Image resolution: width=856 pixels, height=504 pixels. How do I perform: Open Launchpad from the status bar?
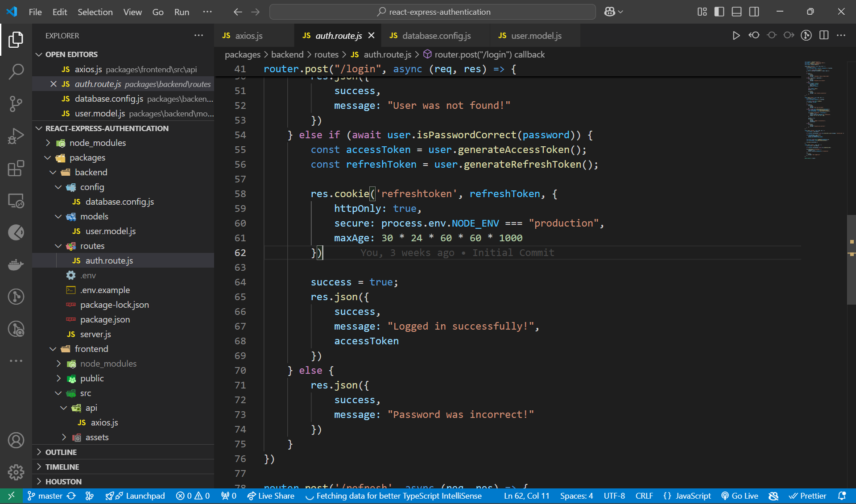pos(135,496)
